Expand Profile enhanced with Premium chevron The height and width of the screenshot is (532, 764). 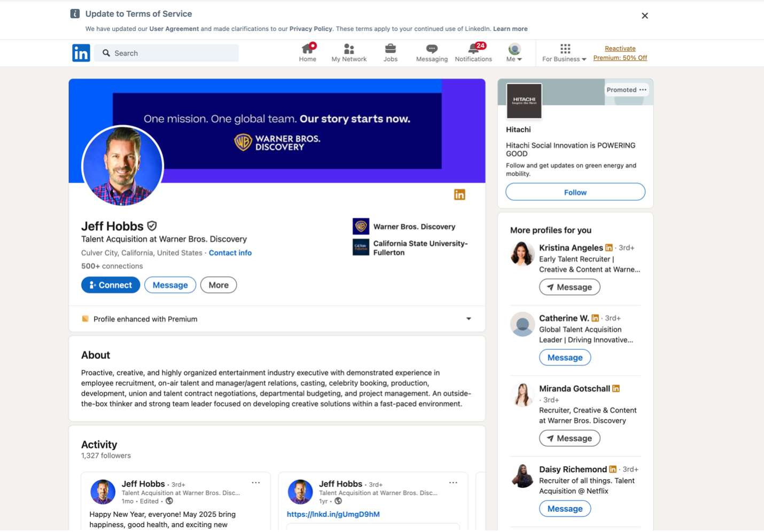pos(469,319)
